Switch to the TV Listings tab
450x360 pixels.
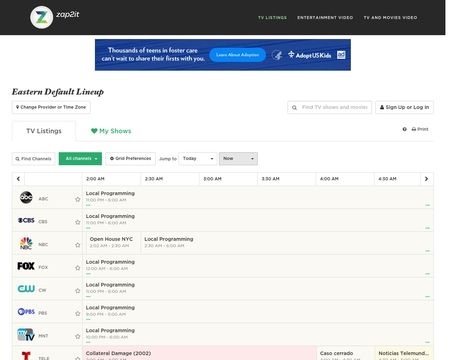point(44,131)
